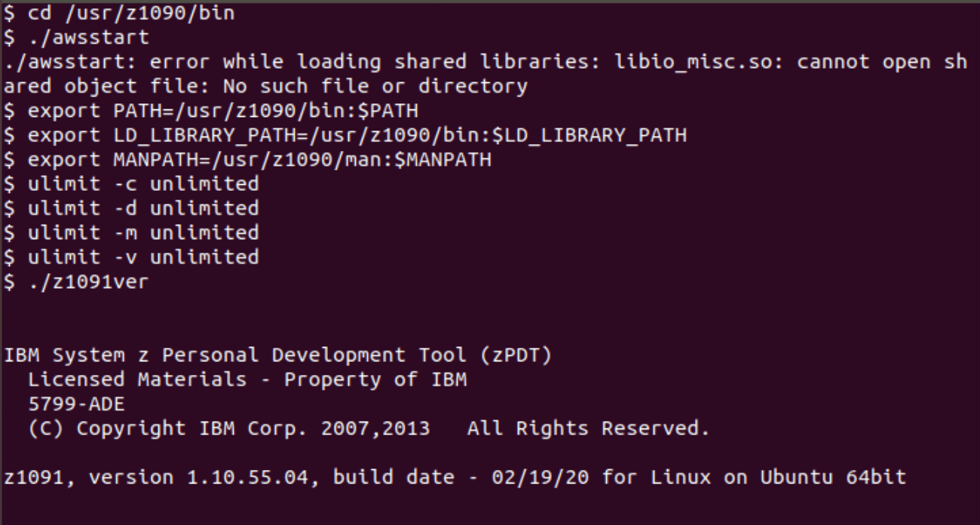Image resolution: width=980 pixels, height=525 pixels.
Task: Click the "./awsstart" command on the second line
Action: [x=88, y=38]
